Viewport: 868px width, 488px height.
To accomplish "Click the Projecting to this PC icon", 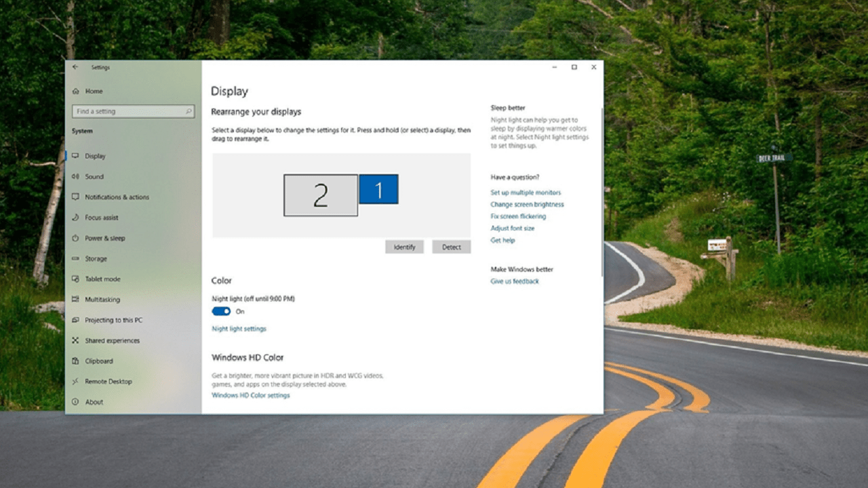I will click(75, 320).
